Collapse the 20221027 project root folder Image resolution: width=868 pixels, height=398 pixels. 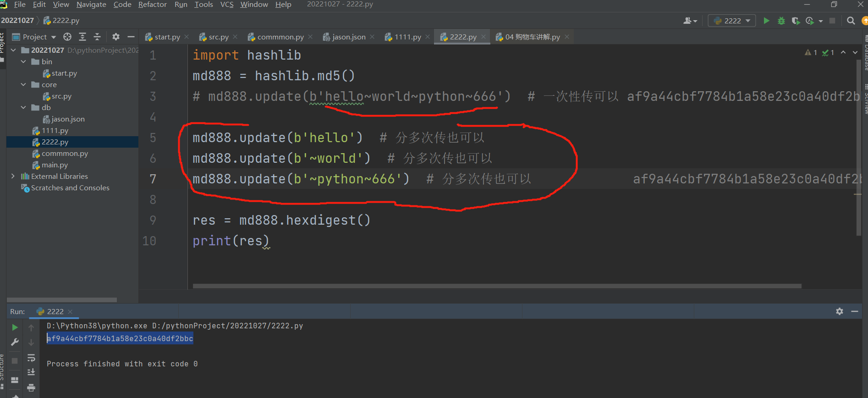click(13, 50)
